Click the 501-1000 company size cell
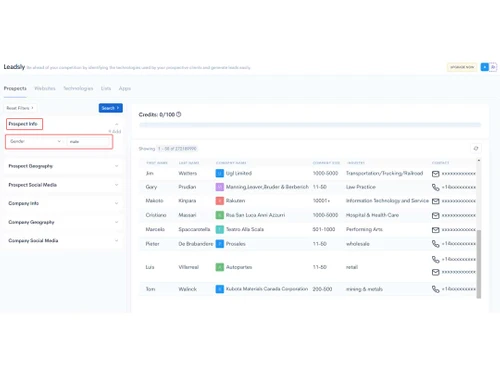 (324, 229)
